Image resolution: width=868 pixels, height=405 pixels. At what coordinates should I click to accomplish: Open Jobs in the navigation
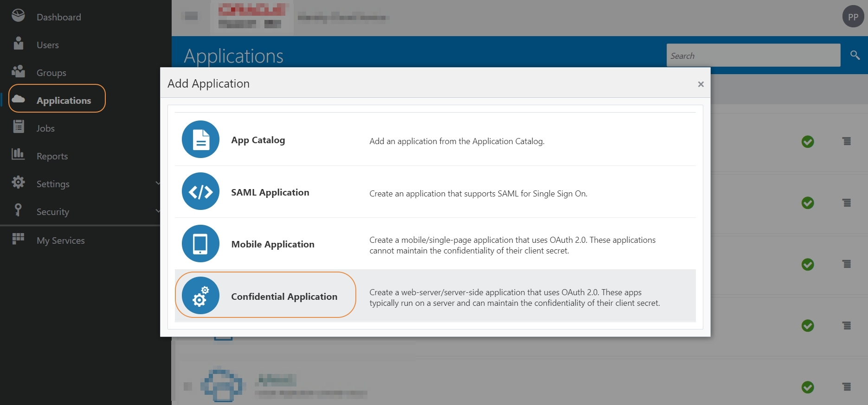[x=45, y=128]
